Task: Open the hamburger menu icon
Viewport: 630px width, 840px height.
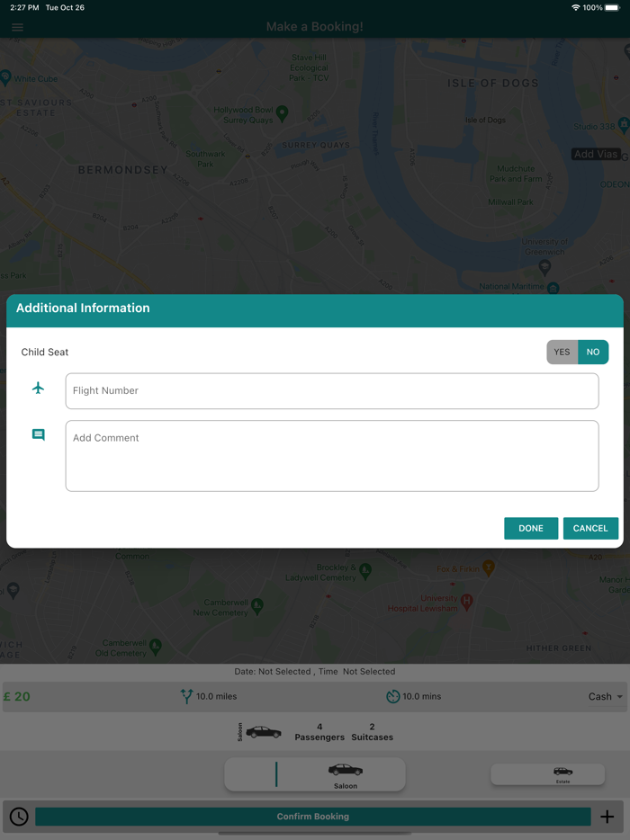Action: [17, 27]
